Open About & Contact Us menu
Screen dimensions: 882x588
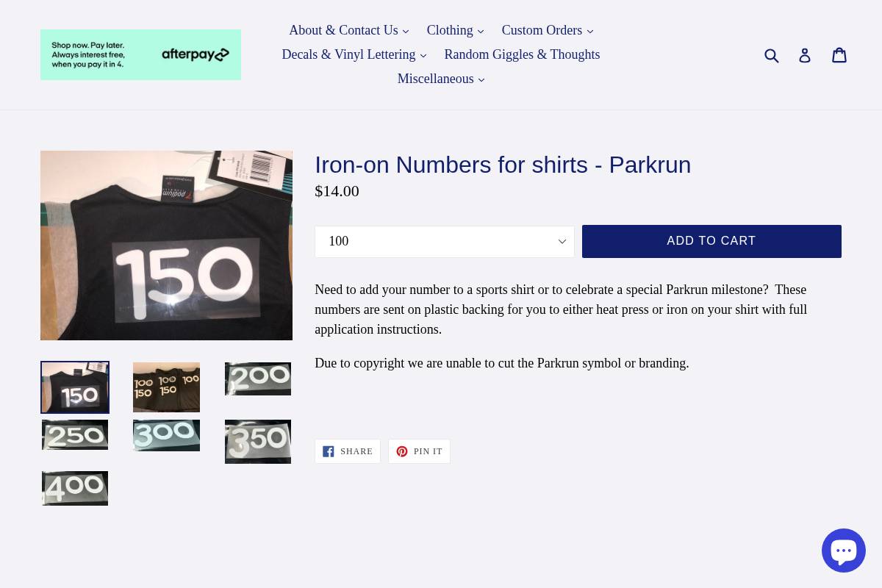click(x=348, y=30)
